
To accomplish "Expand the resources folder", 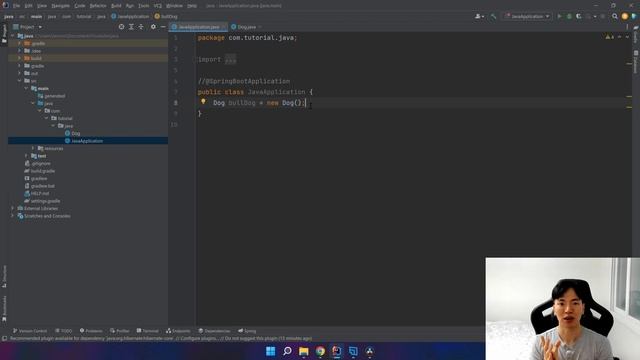I will pos(33,148).
